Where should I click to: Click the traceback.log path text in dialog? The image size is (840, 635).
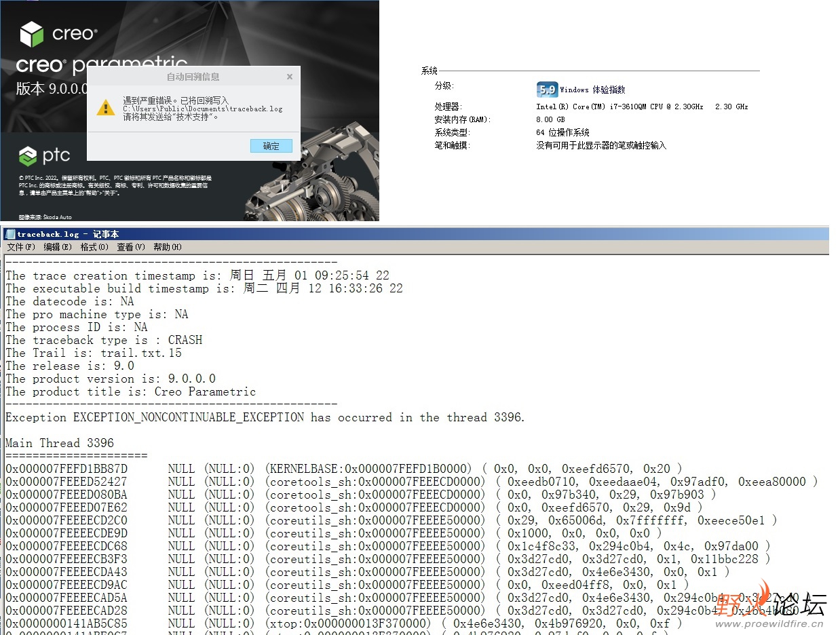[x=202, y=109]
